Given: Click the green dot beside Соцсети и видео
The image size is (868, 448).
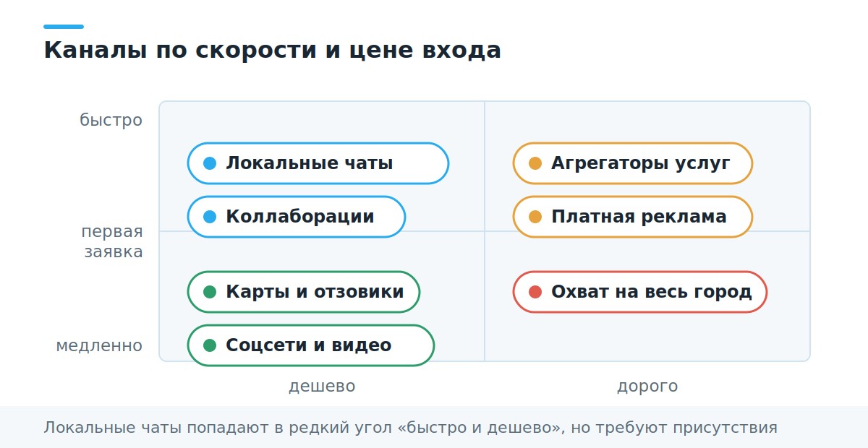Looking at the screenshot, I should tap(210, 345).
